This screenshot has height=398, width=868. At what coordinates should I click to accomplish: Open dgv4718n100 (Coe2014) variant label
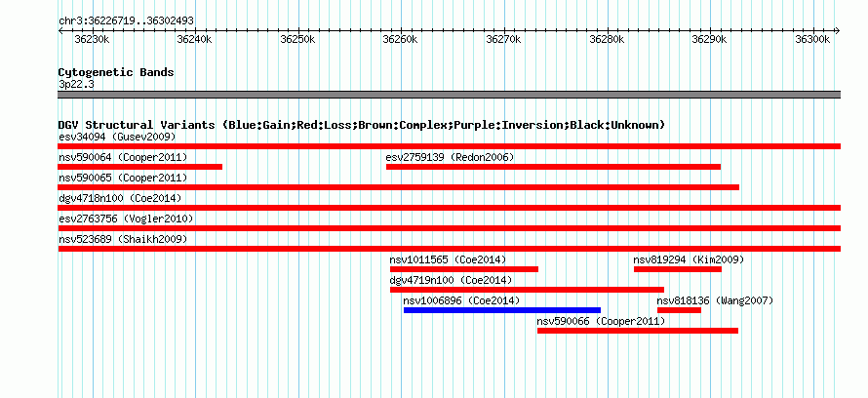click(120, 198)
